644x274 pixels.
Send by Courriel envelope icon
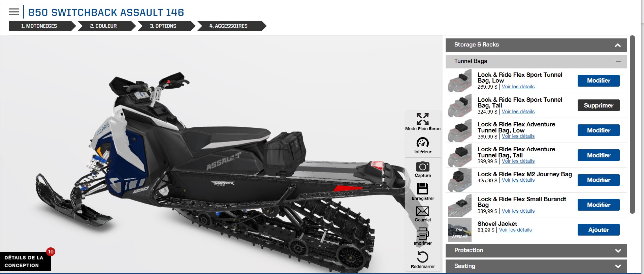point(423,211)
